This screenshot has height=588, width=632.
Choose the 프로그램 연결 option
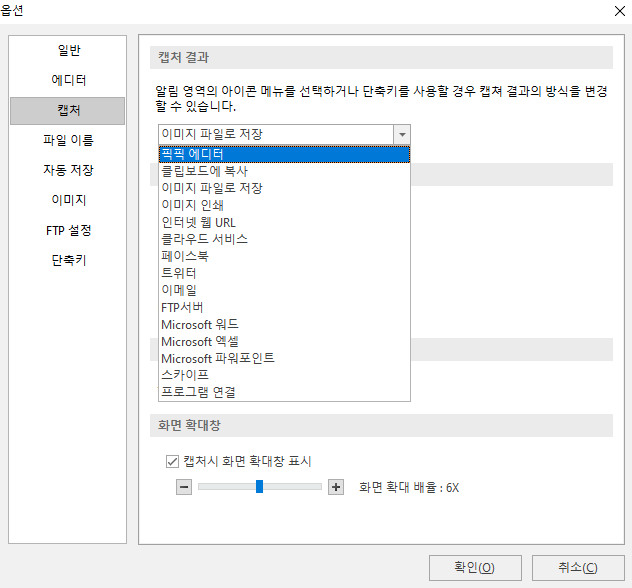pyautogui.click(x=285, y=392)
